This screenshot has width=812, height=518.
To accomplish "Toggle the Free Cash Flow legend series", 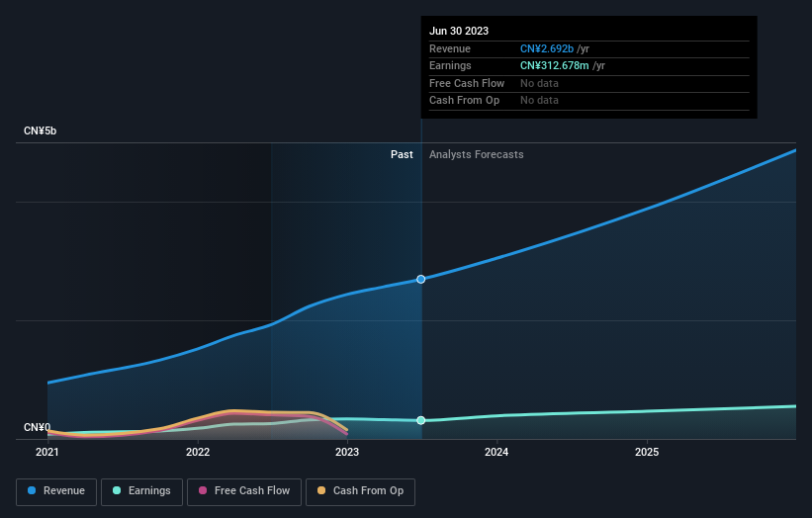I will (x=244, y=491).
